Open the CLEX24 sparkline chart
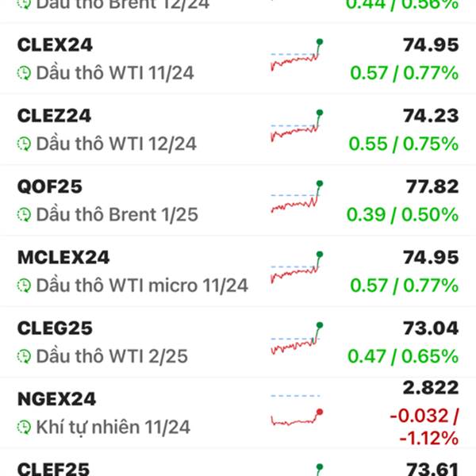This screenshot has height=476, width=476. click(297, 55)
